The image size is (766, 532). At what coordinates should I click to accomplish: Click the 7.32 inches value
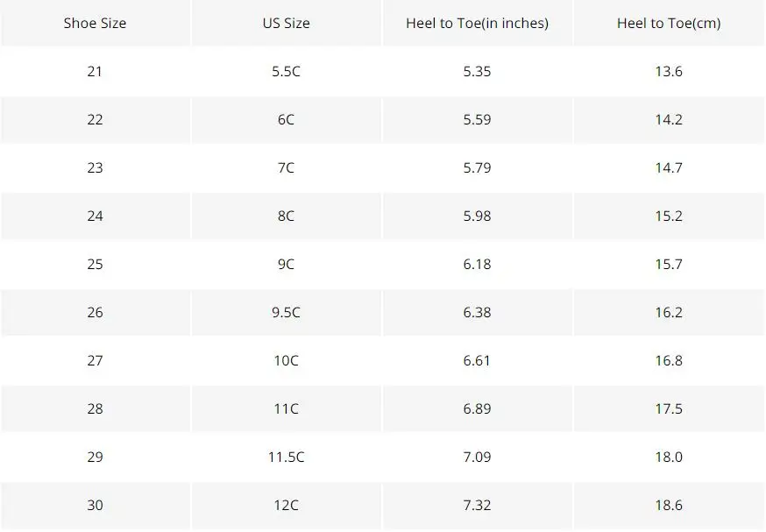pos(478,505)
